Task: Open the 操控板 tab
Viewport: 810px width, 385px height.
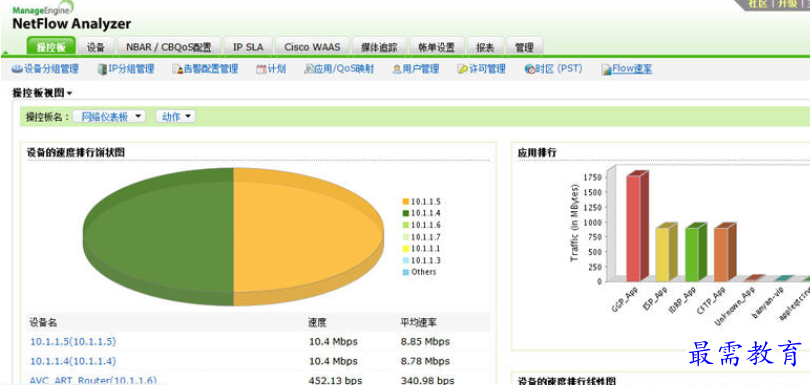Action: tap(51, 47)
